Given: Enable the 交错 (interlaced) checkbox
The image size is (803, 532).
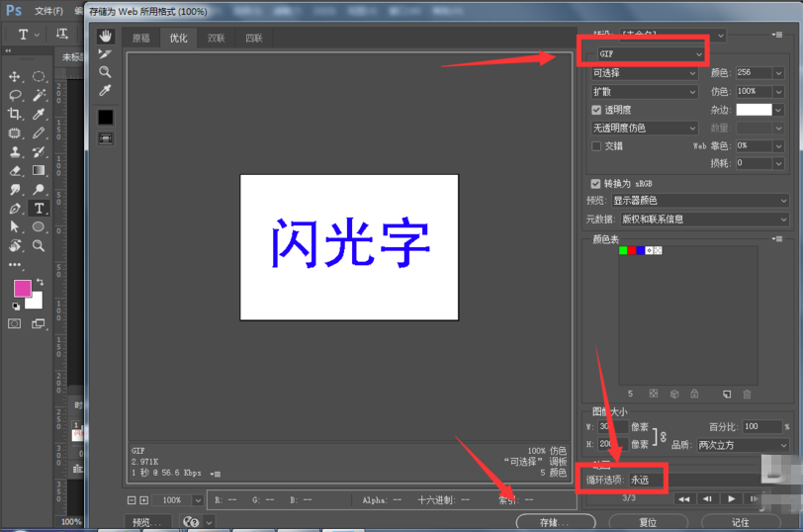Looking at the screenshot, I should (596, 146).
